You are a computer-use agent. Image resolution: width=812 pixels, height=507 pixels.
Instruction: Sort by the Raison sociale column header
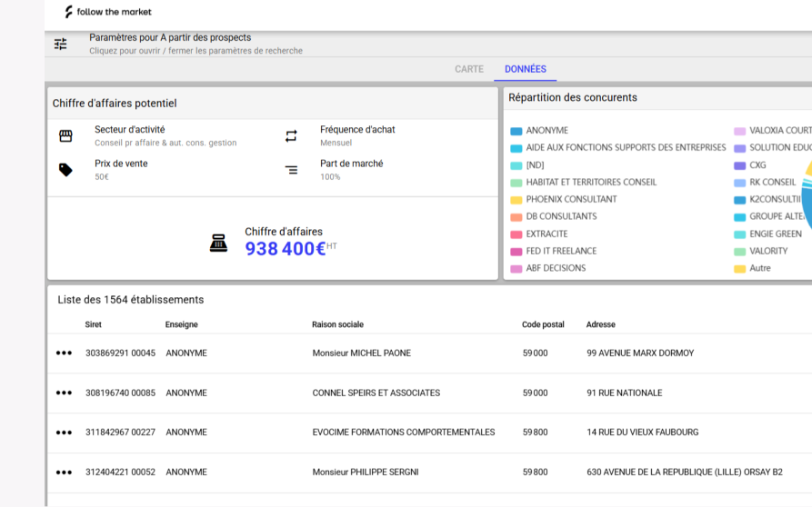(337, 324)
